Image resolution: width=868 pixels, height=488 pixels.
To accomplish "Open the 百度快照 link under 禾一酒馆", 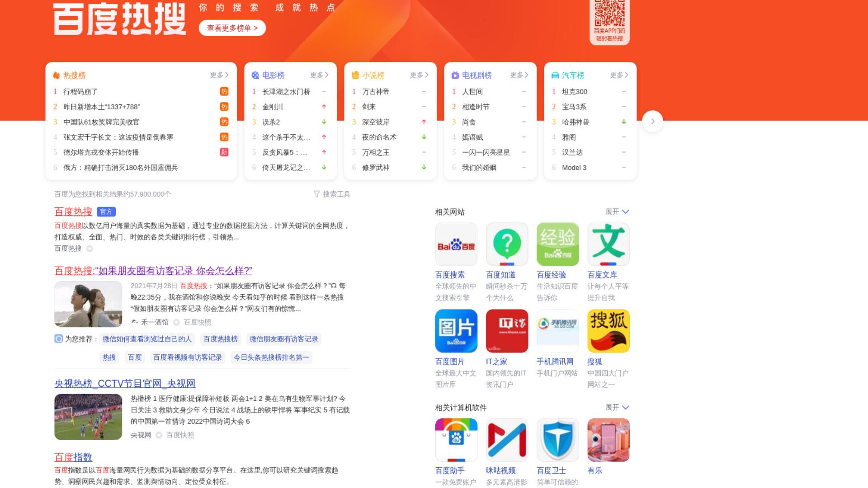I will pos(198,322).
